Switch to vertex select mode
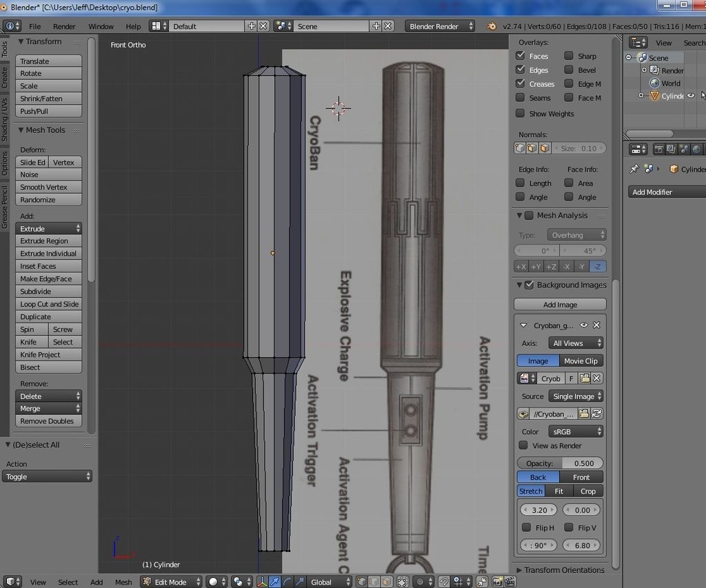The width and height of the screenshot is (706, 588). (361, 582)
